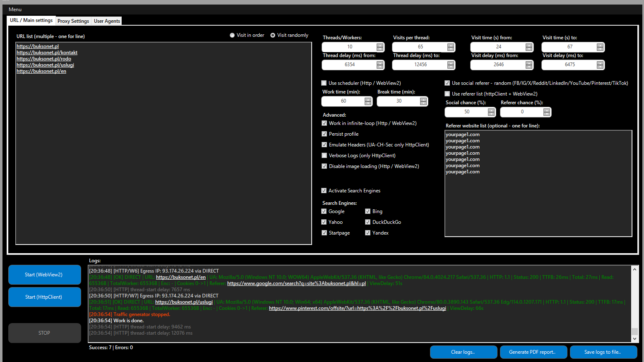Open the Menu at top left
Viewport: 644px width, 362px height.
point(15,9)
